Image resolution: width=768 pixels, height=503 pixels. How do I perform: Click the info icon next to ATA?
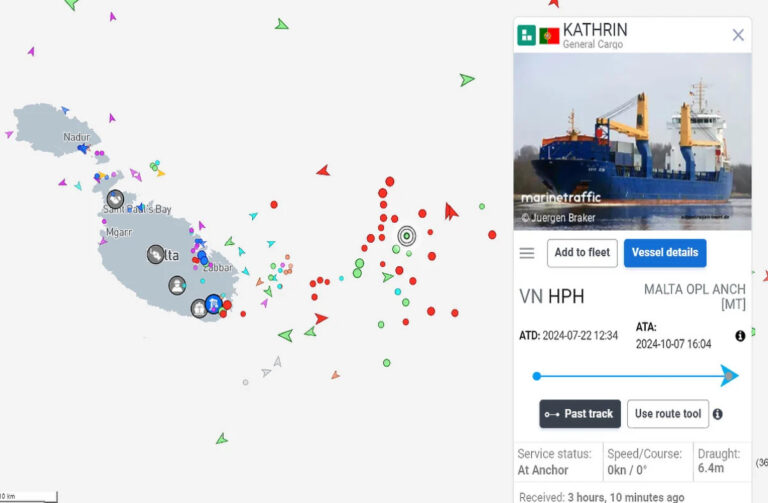pyautogui.click(x=740, y=335)
